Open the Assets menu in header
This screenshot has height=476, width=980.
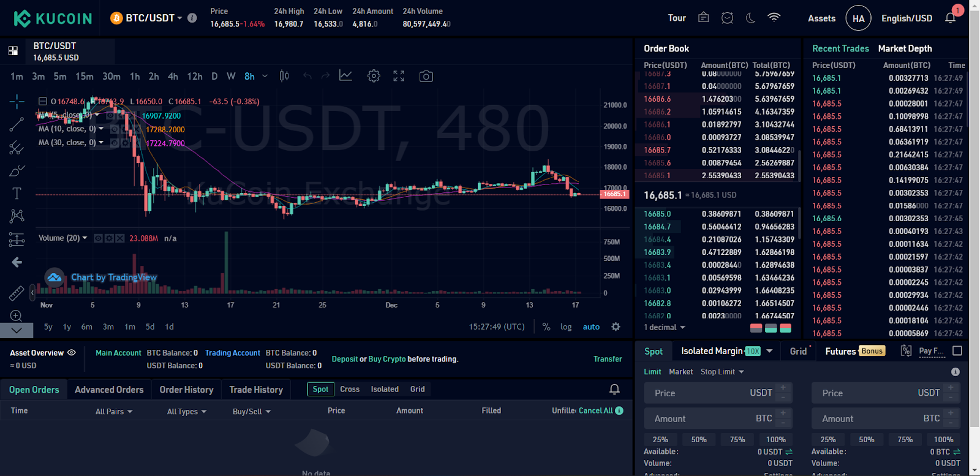(821, 18)
